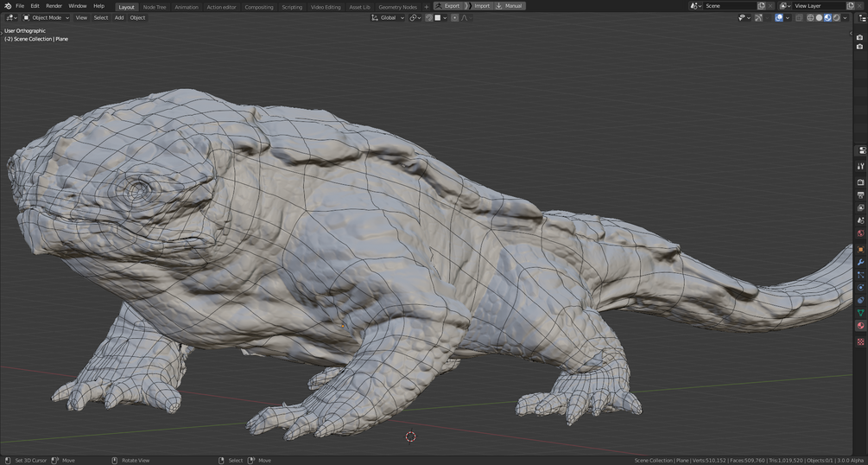The image size is (868, 465).
Task: Open the outliner editor type icon
Action: point(863,18)
